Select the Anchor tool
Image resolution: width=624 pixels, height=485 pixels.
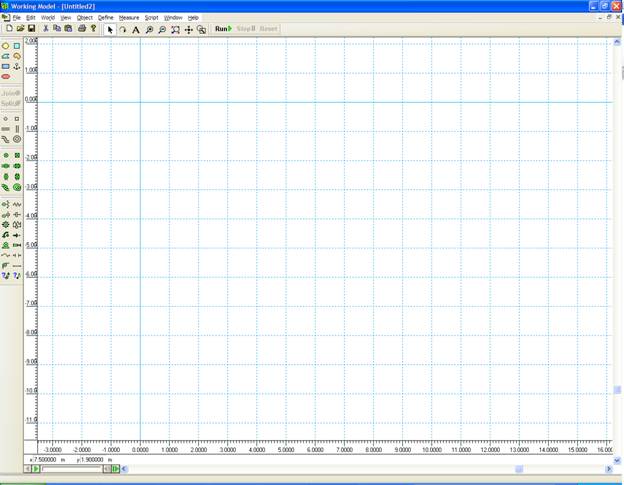tap(17, 66)
